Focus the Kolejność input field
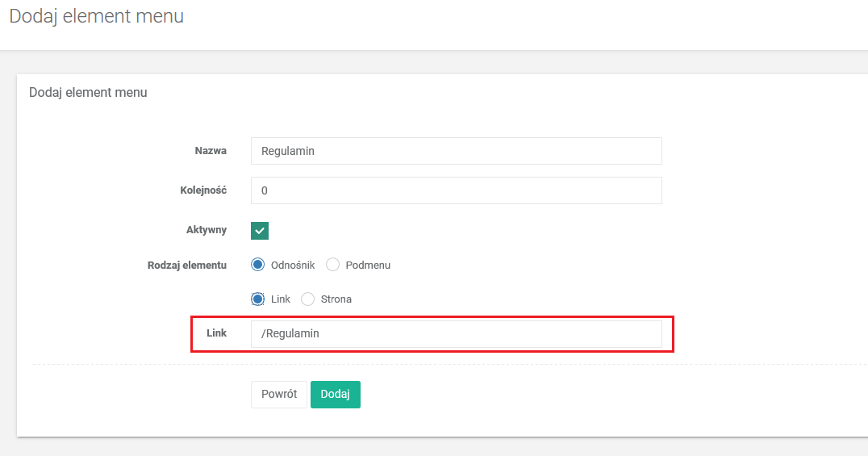Image resolution: width=868 pixels, height=456 pixels. pos(456,190)
